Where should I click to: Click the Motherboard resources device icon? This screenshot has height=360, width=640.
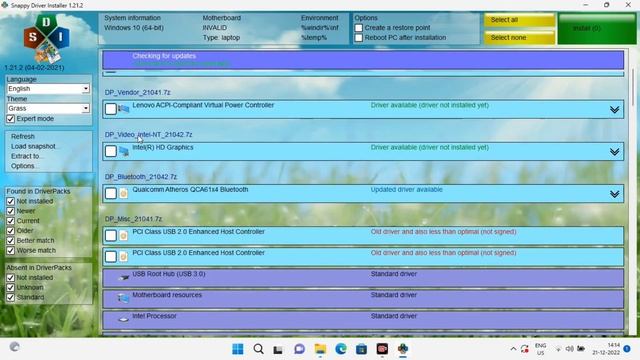[x=124, y=298]
